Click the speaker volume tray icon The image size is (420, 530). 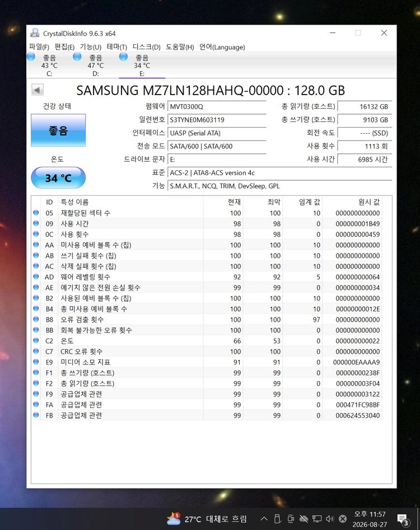(x=330, y=518)
